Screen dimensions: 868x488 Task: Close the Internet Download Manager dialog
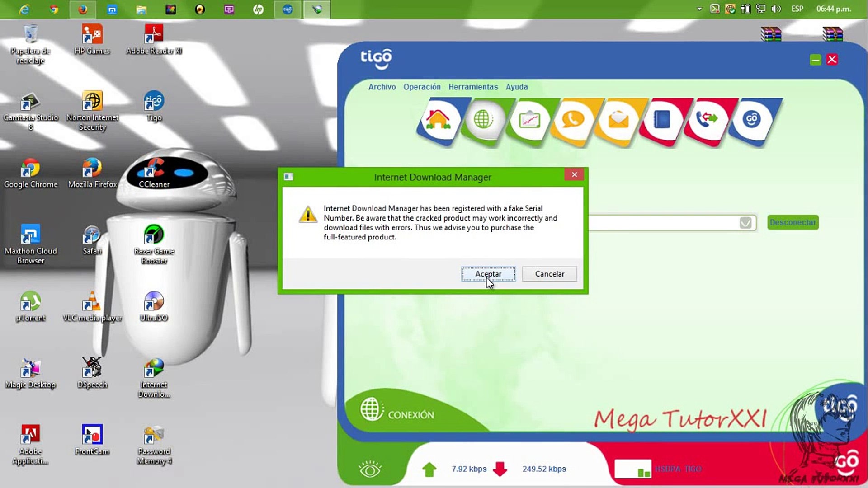(574, 175)
